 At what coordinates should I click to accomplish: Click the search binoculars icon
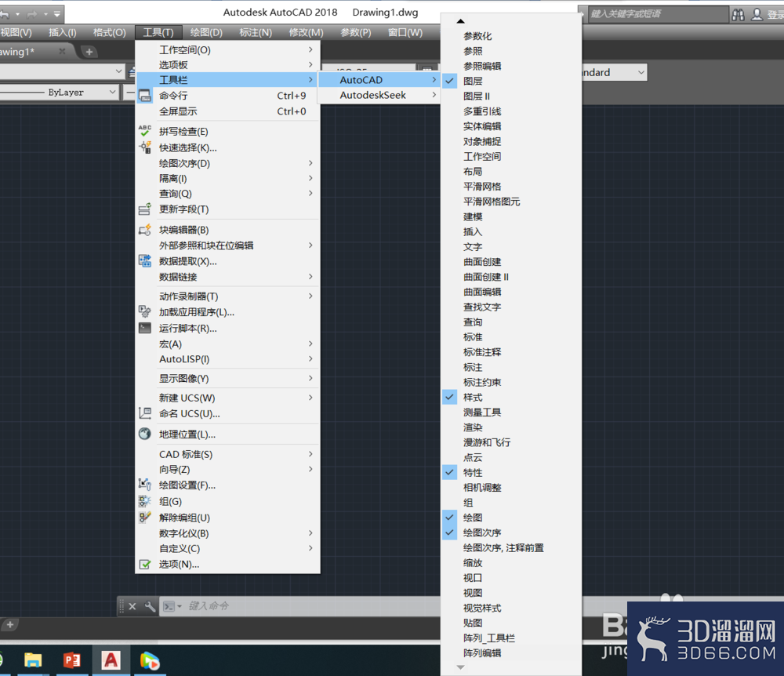[738, 14]
